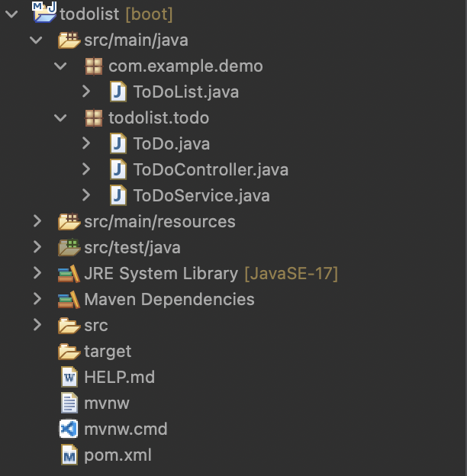
Task: Select the src/test/java label
Action: tap(132, 248)
